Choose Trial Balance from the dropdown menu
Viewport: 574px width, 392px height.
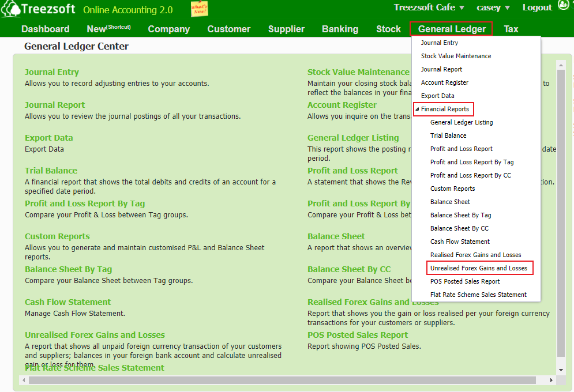[x=448, y=135]
